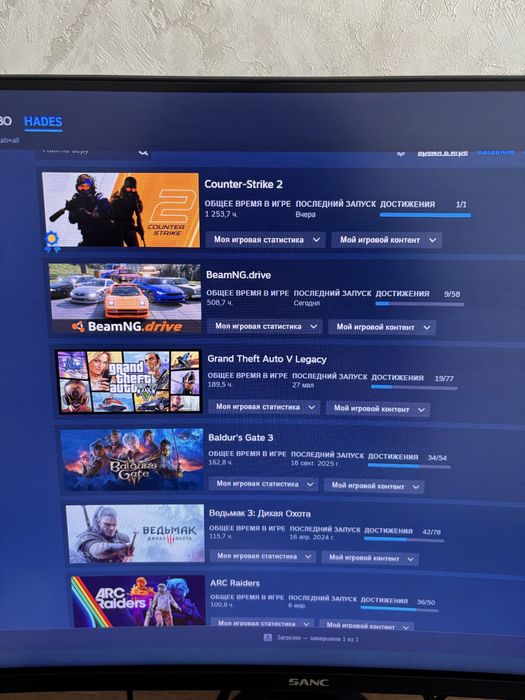Click the ARC Raiders cover thumbnail
Image resolution: width=525 pixels, height=700 pixels.
(x=138, y=601)
